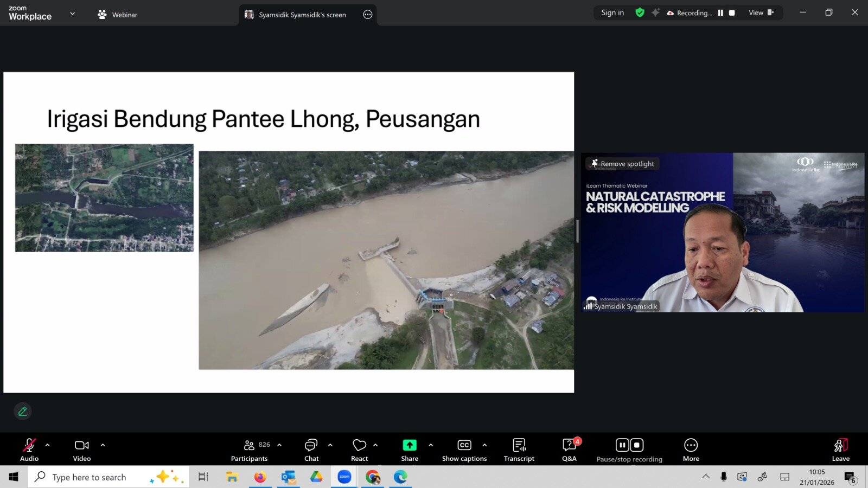
Task: Click the green Share screen icon
Action: 410,445
